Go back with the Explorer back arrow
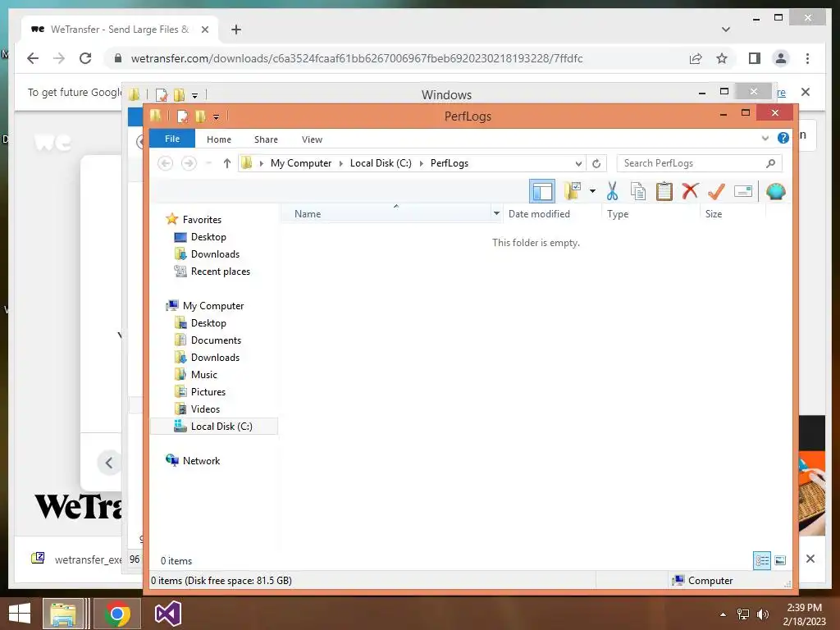840x630 pixels. pyautogui.click(x=165, y=163)
